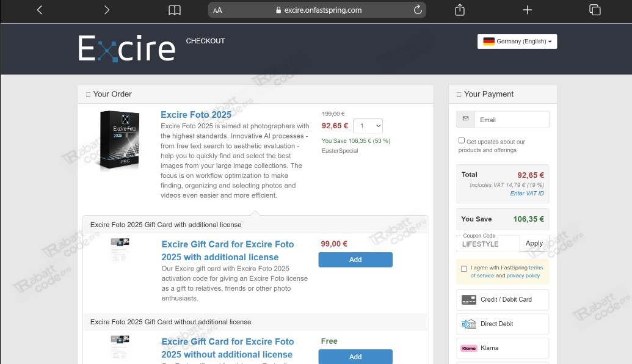The image size is (632, 364).
Task: Open the bookmarks book icon
Action: (x=175, y=10)
